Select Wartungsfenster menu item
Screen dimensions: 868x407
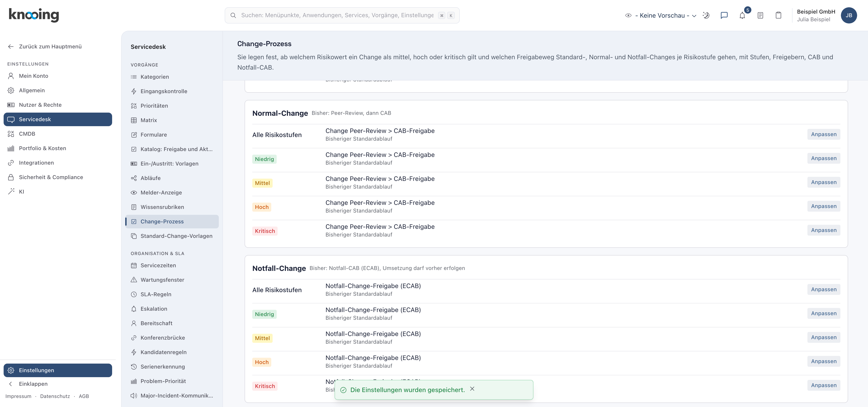(172, 280)
